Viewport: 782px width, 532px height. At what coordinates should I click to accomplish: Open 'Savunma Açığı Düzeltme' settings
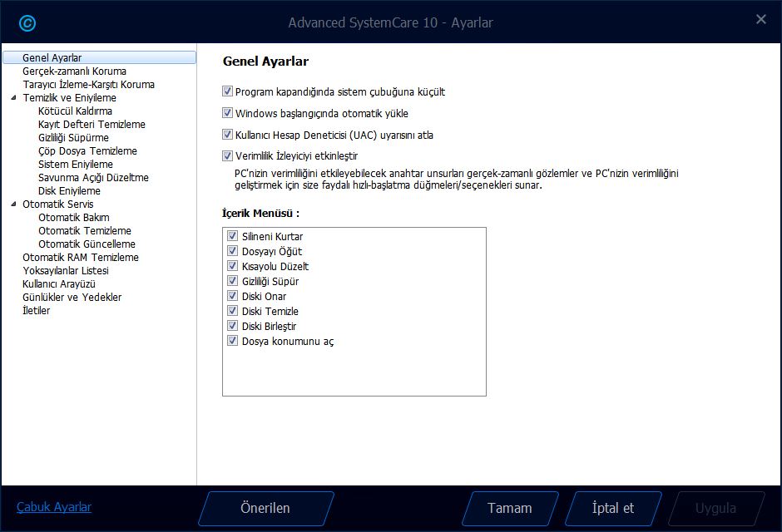tap(93, 177)
